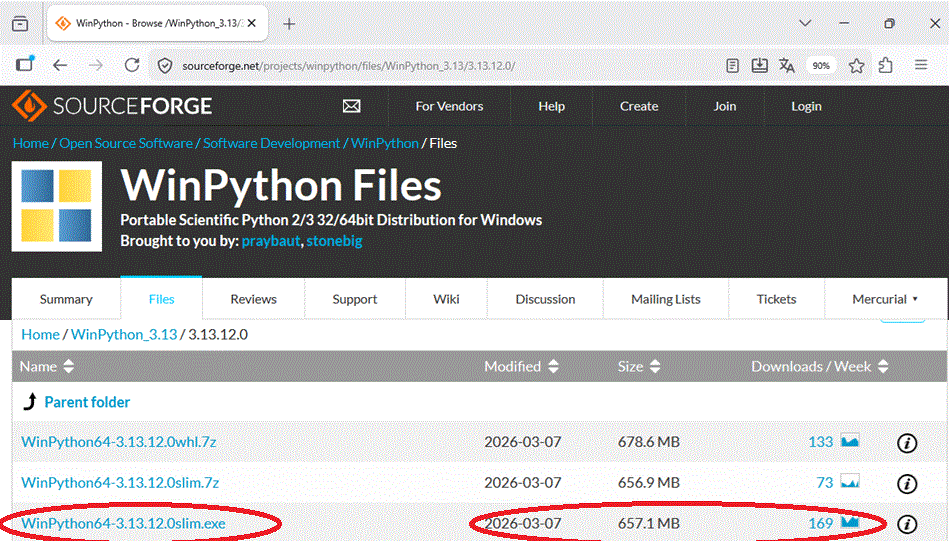Sort by Downloads / Week
This screenshot has height=543, width=949.
pyautogui.click(x=819, y=366)
